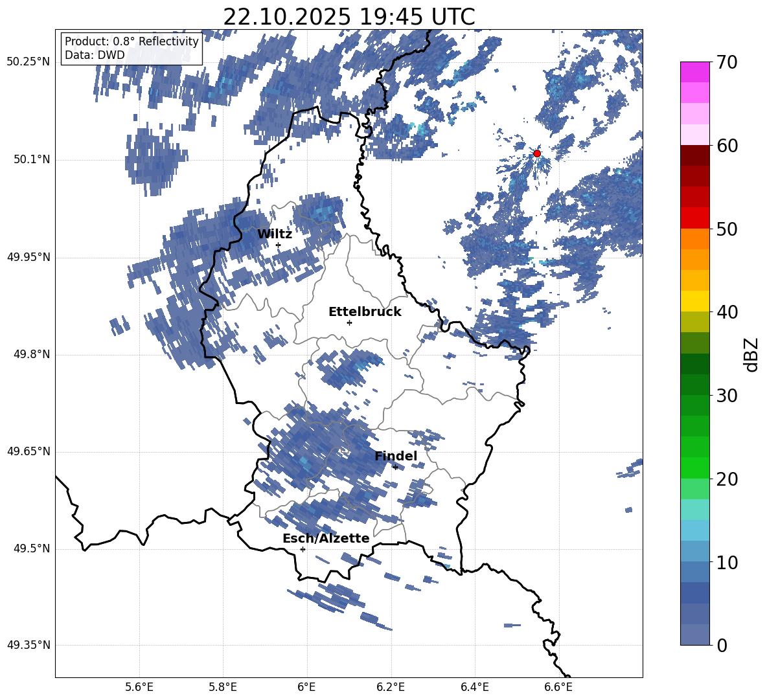The width and height of the screenshot is (767, 700).
Task: Click the 49.5°N latitude label
Action: [32, 548]
